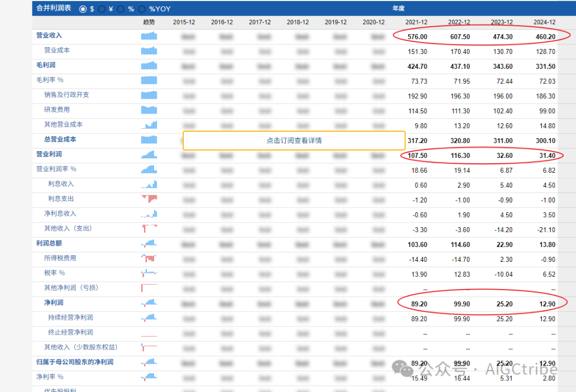Click operating profit value 116.30
The image size is (576, 392).
460,155
